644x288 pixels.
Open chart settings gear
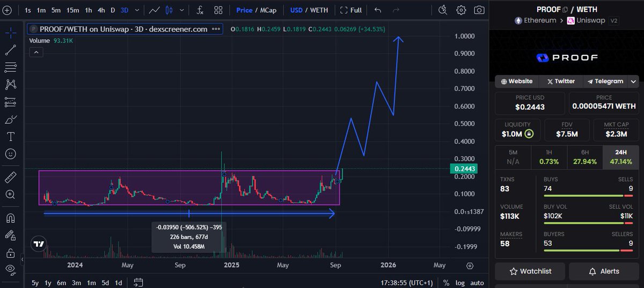[461, 10]
